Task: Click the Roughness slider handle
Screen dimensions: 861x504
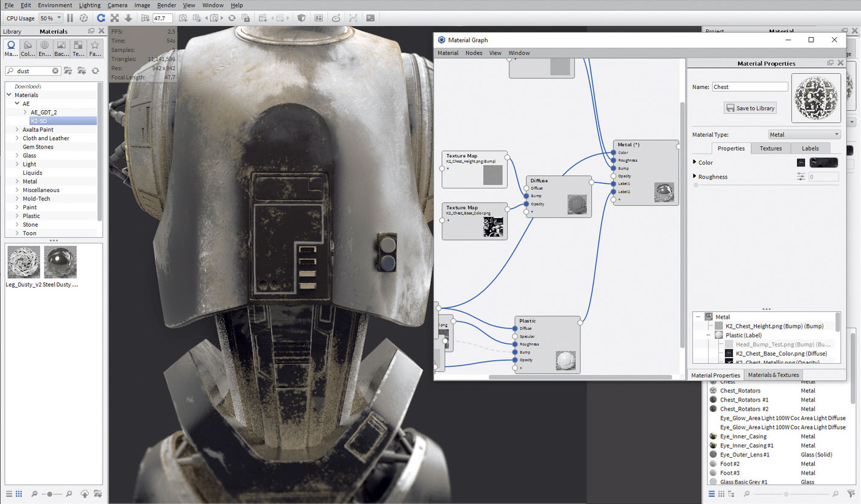Action: click(696, 185)
